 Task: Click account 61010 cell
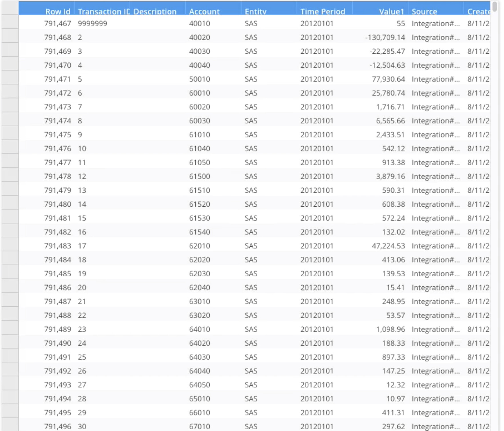pos(213,135)
